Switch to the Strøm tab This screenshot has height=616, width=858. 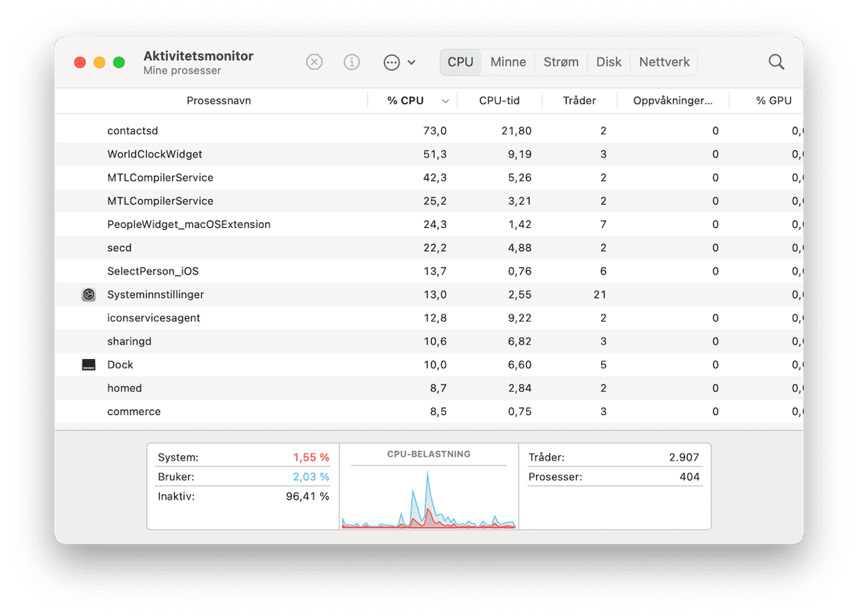click(x=561, y=62)
